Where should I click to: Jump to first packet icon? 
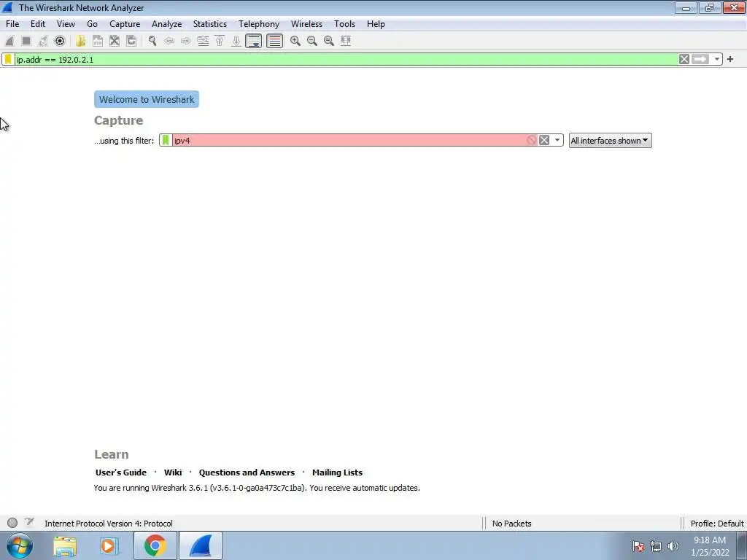(220, 41)
